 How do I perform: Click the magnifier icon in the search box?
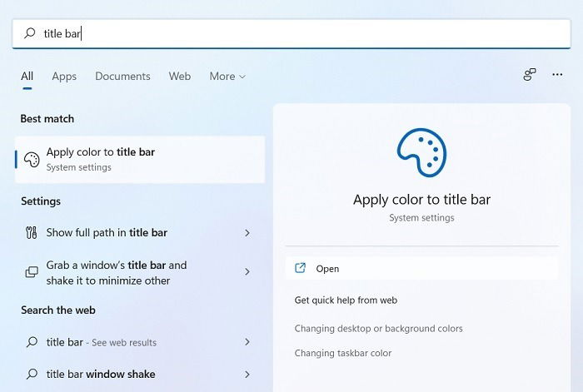[x=30, y=33]
